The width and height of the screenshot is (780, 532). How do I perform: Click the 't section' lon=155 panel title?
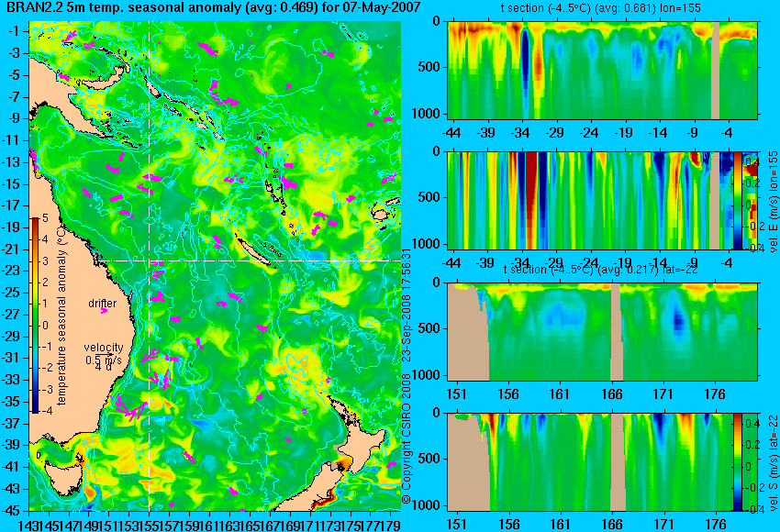(x=601, y=8)
